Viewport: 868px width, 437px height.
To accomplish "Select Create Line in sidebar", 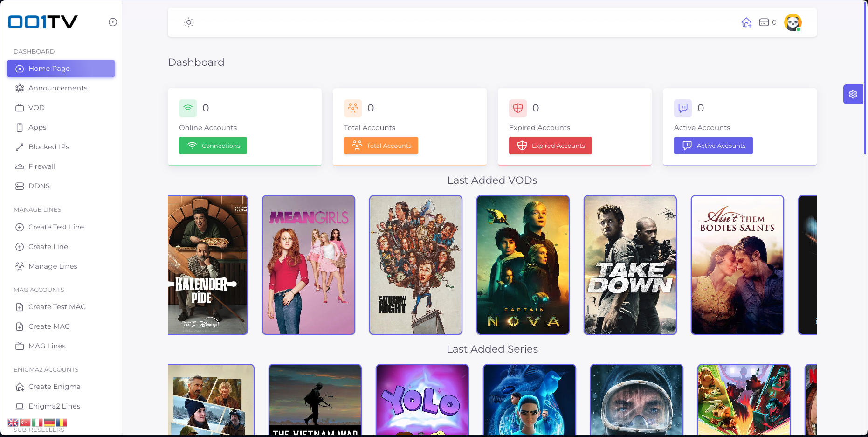I will (61, 247).
